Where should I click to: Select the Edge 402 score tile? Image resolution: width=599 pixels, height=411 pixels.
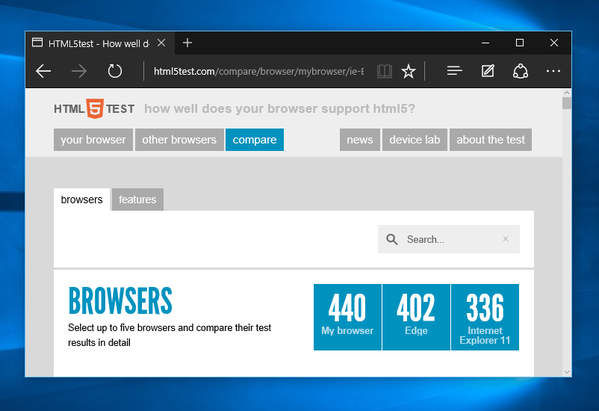click(x=416, y=317)
